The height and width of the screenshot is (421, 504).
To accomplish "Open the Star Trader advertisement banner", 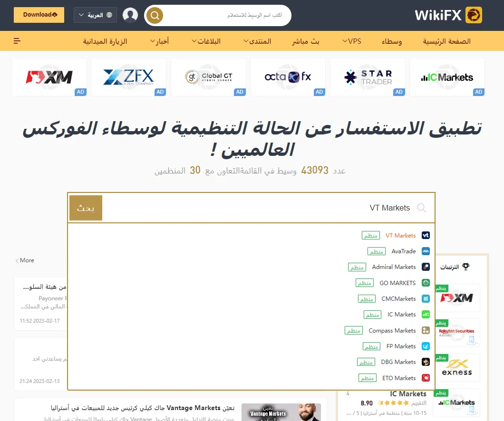I will (x=368, y=77).
